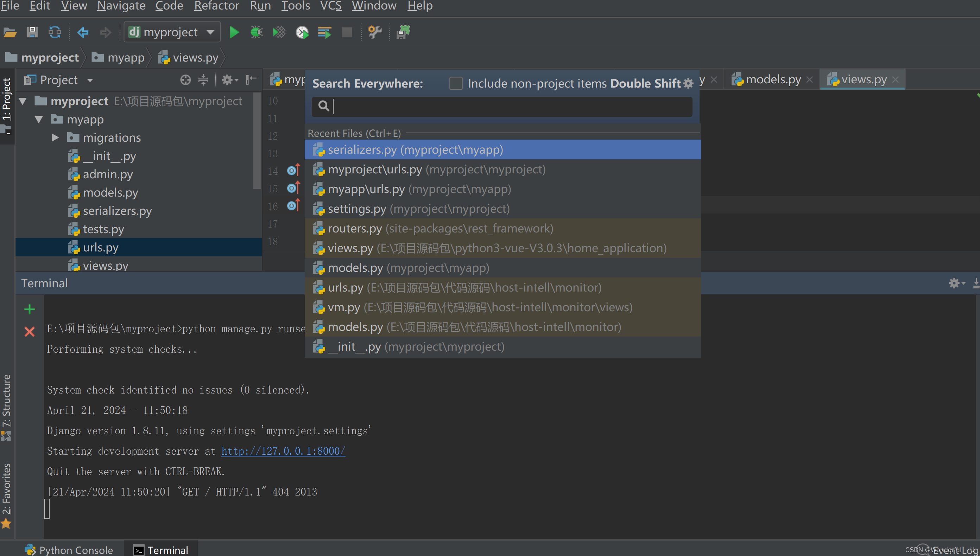The image size is (980, 556).
Task: Click the Run/Play button in toolbar
Action: [234, 32]
